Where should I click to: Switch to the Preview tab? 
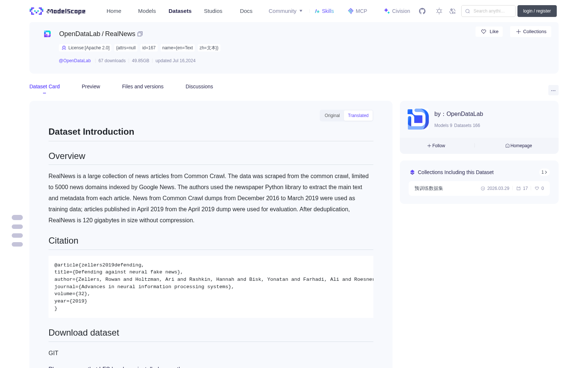[91, 86]
